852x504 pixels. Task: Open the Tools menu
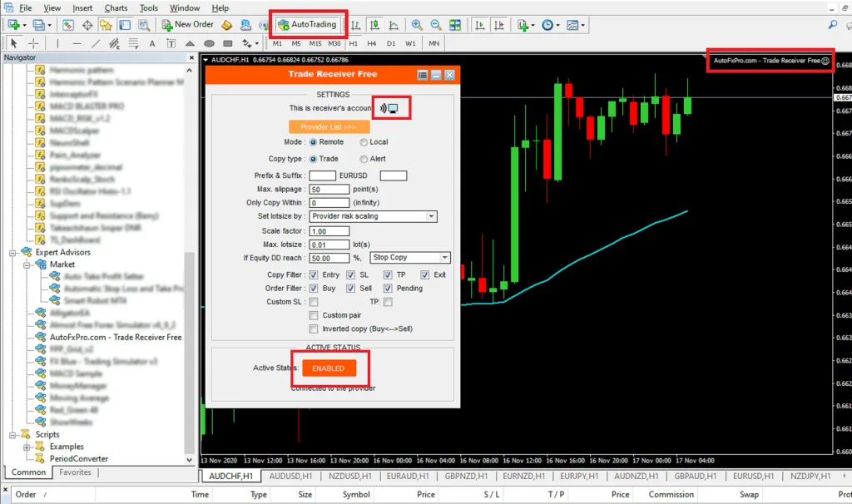[x=148, y=8]
